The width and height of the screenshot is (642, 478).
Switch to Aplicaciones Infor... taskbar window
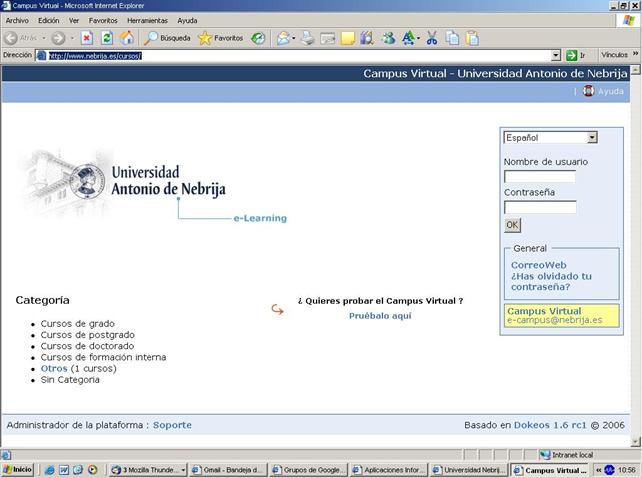point(389,470)
